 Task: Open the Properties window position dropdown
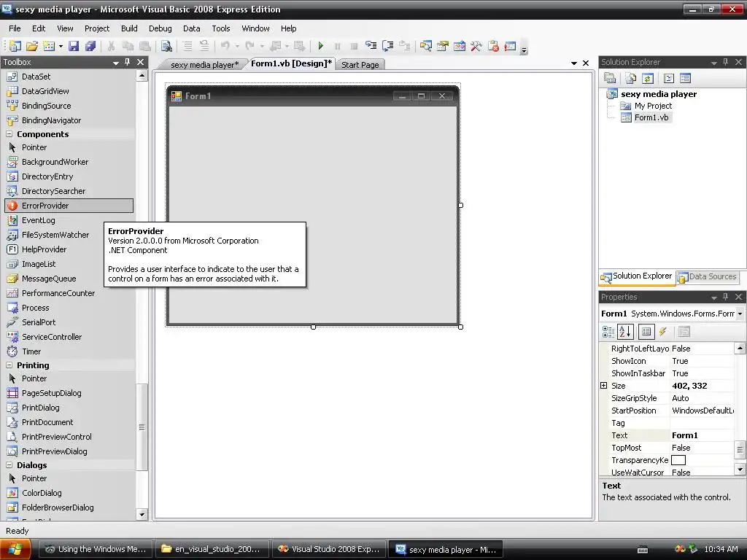[713, 297]
